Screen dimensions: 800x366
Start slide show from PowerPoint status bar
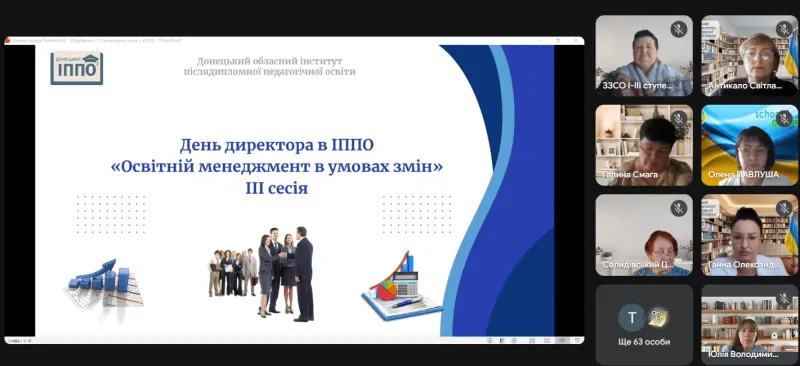tap(578, 340)
